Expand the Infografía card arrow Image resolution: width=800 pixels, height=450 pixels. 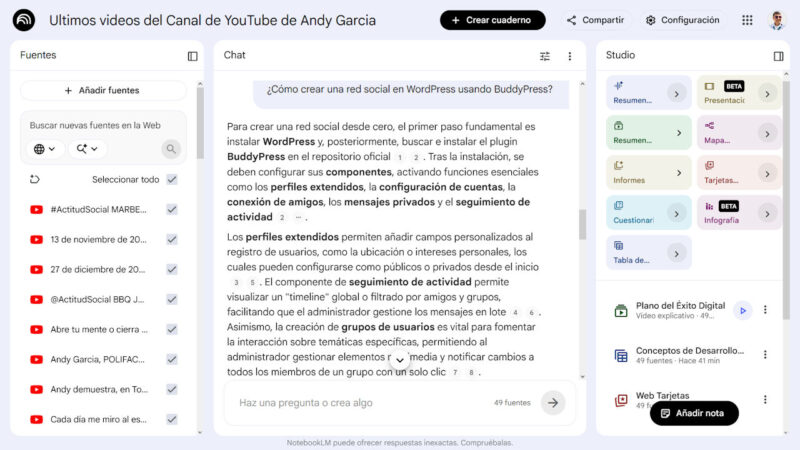pyautogui.click(x=767, y=214)
